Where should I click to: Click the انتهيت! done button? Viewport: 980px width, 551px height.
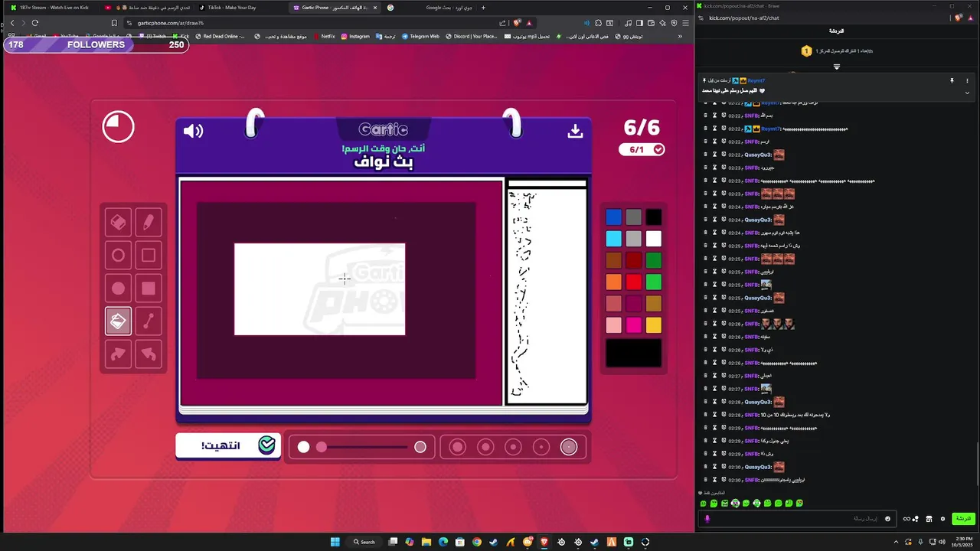[x=227, y=445]
